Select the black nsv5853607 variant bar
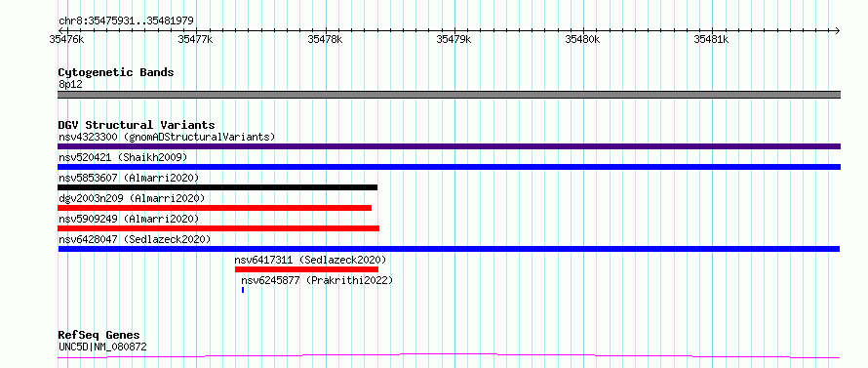The height and width of the screenshot is (368, 868). [x=217, y=187]
